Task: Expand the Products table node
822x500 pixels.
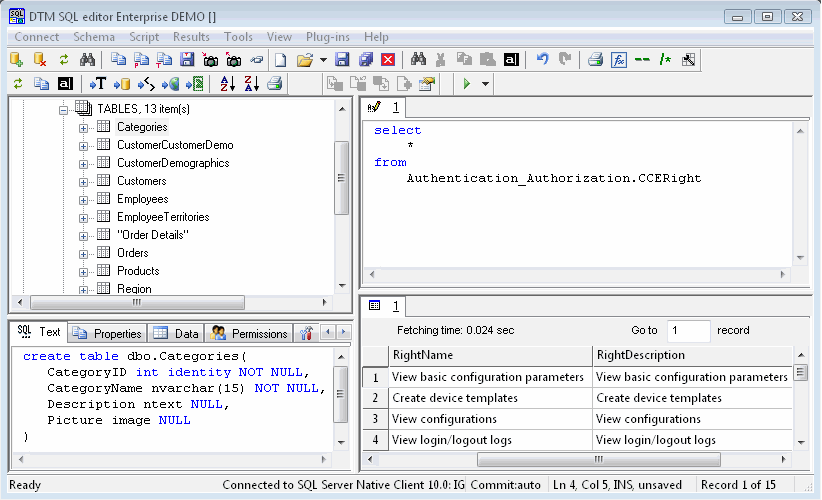Action: pos(84,271)
